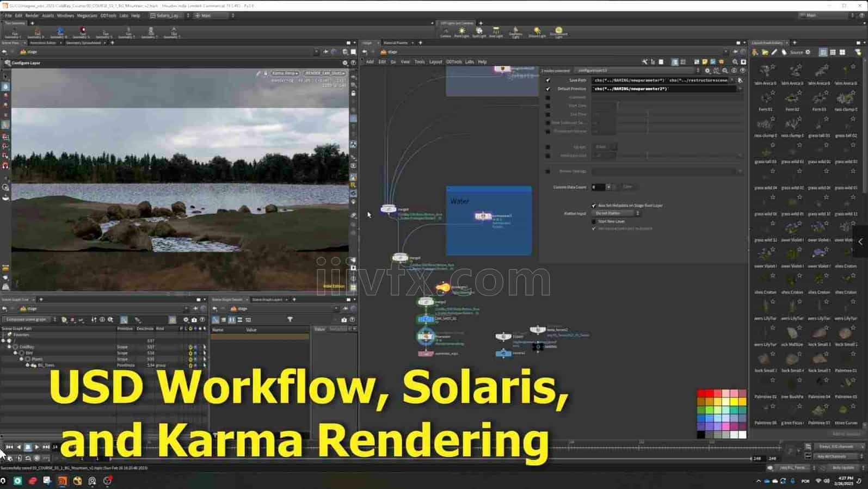Image resolution: width=868 pixels, height=489 pixels.
Task: Open the Main radial menu dropdown
Action: (214, 16)
